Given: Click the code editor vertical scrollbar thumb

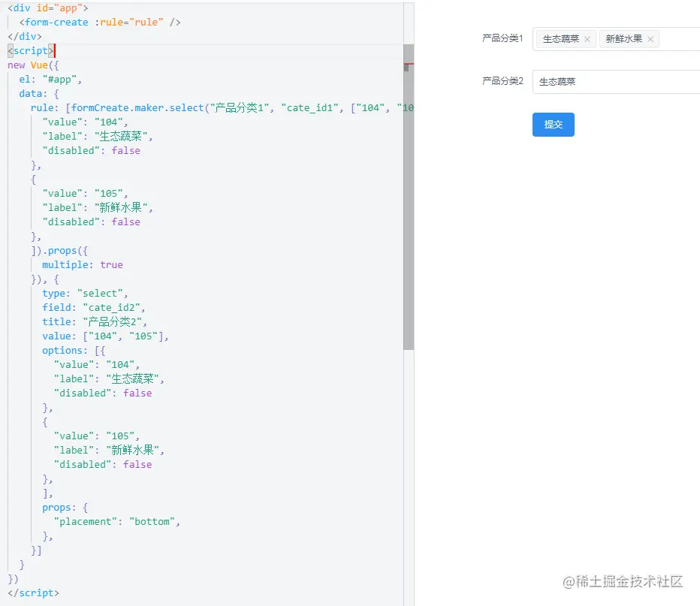Looking at the screenshot, I should pos(409,197).
